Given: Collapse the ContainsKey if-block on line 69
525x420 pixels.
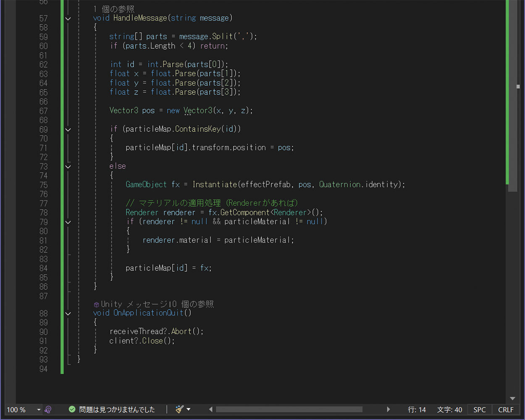Looking at the screenshot, I should (x=68, y=129).
